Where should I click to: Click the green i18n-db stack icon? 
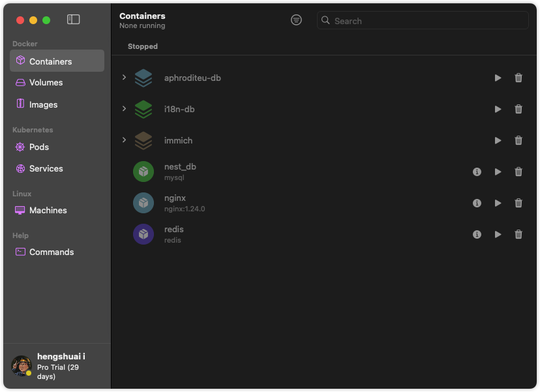[143, 109]
